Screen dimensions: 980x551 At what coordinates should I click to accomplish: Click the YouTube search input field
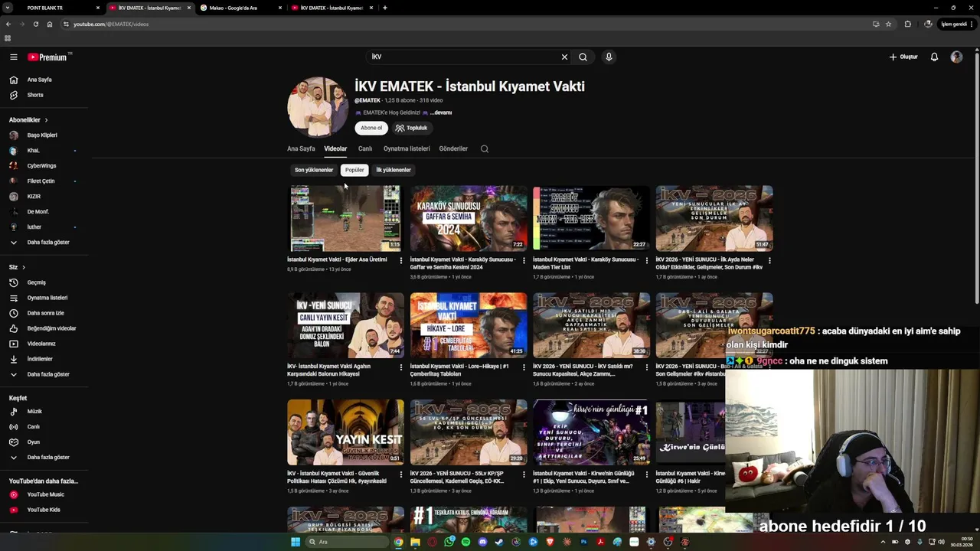(x=463, y=57)
